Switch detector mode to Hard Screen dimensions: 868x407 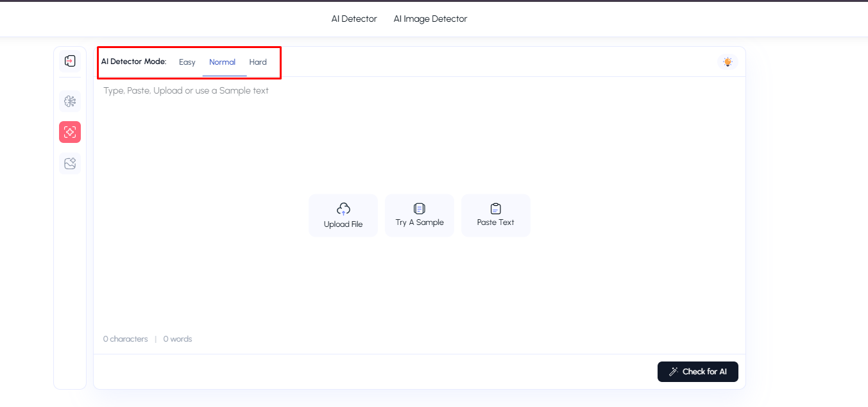pos(258,62)
